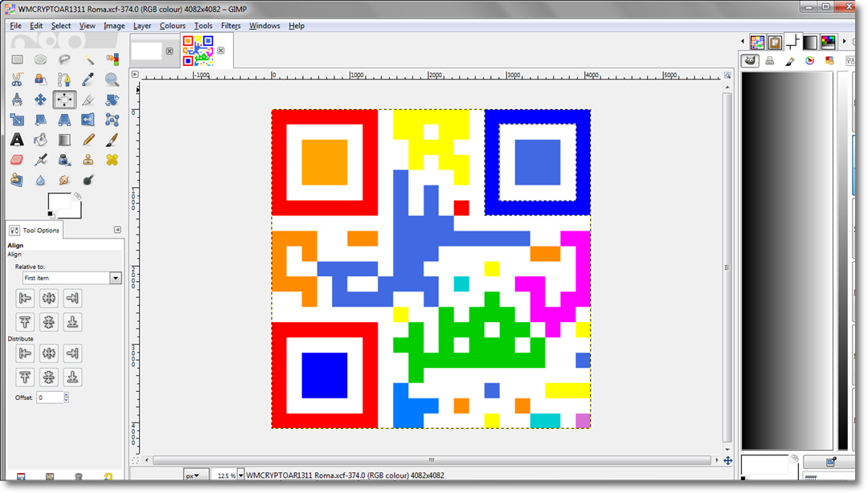Click the highlighted Align tool

(x=64, y=100)
